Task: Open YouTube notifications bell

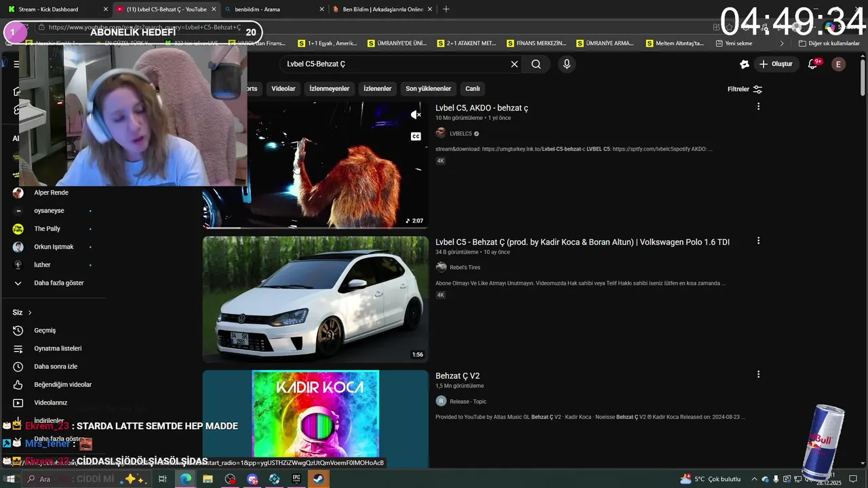Action: coord(814,64)
